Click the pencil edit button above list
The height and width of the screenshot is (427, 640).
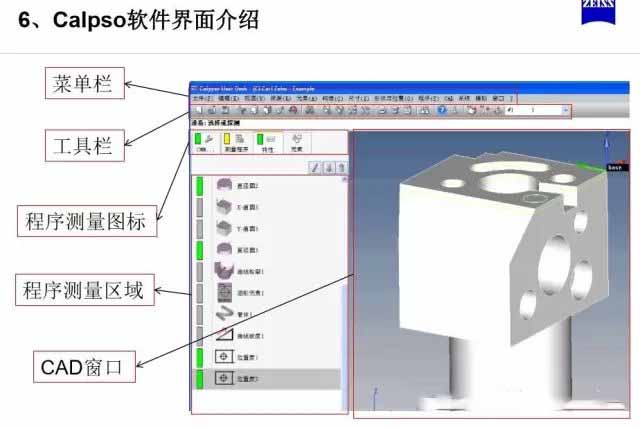tap(315, 167)
